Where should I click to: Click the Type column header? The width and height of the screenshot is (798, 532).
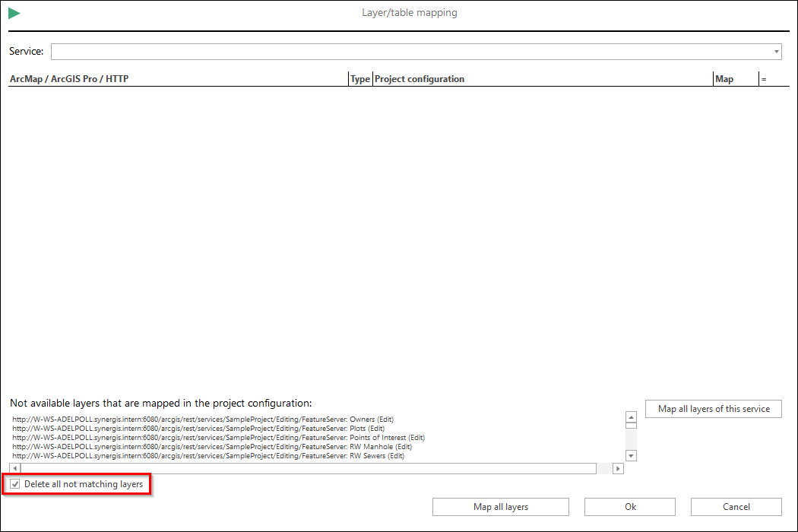click(x=360, y=79)
